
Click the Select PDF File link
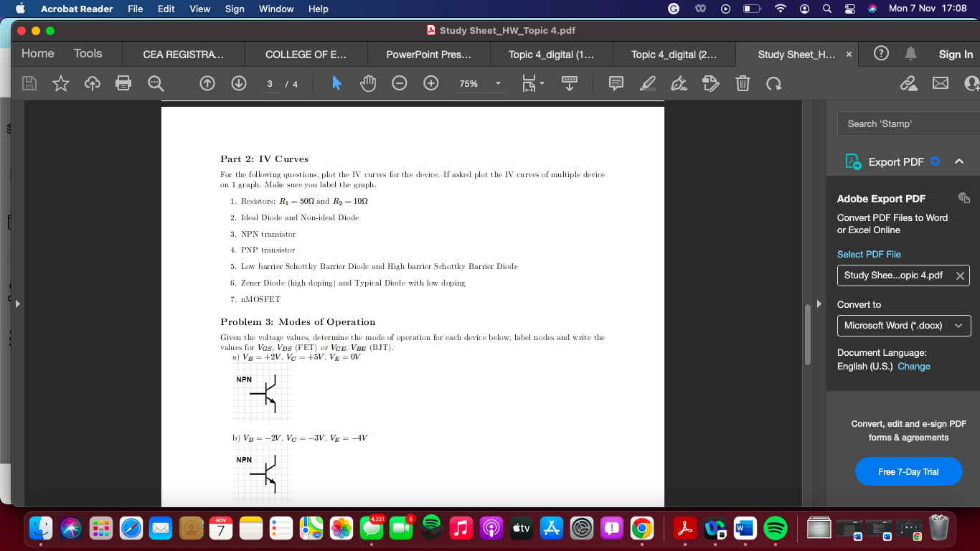(x=870, y=253)
